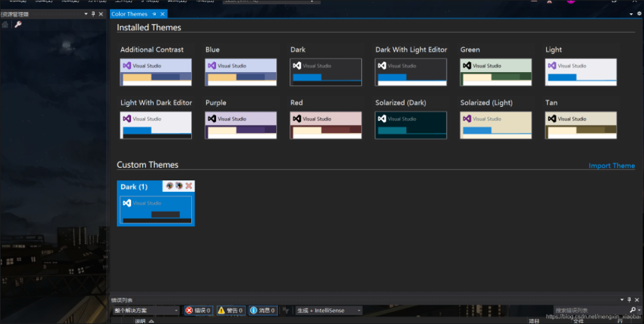Toggle the 警告 0 warnings filter

tap(231, 311)
